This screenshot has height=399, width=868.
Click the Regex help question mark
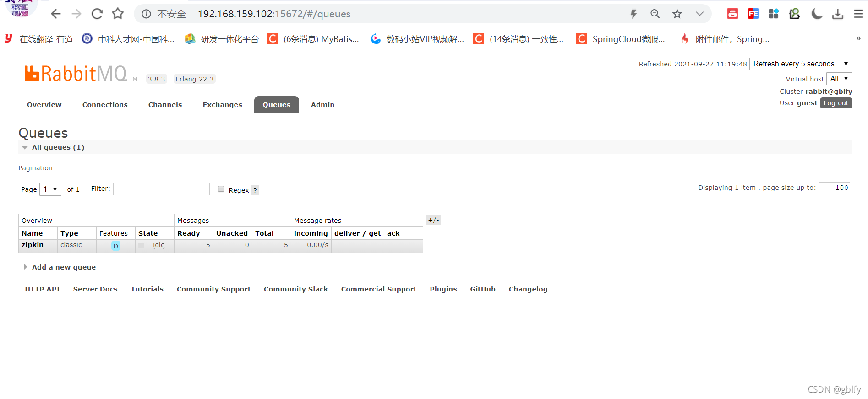click(255, 190)
